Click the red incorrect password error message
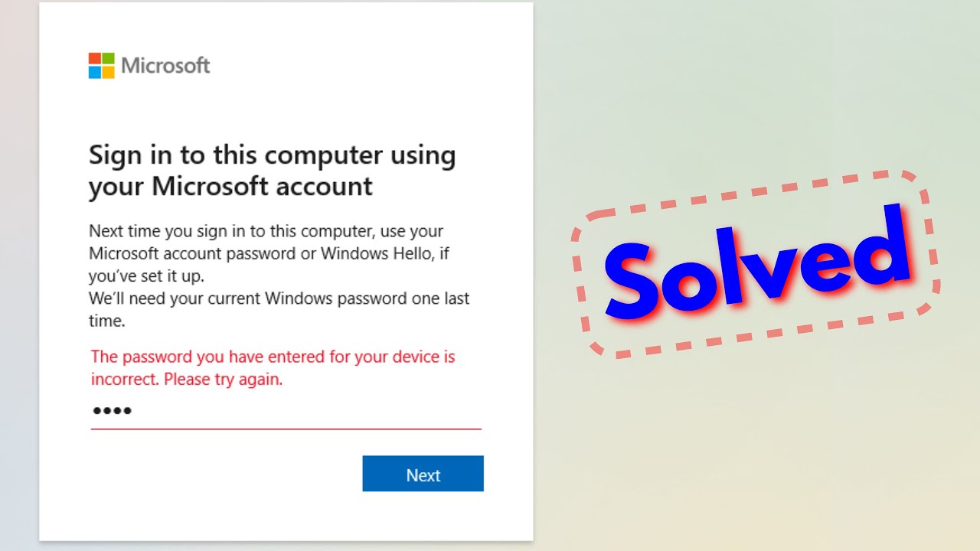The height and width of the screenshot is (551, 980). 273,367
